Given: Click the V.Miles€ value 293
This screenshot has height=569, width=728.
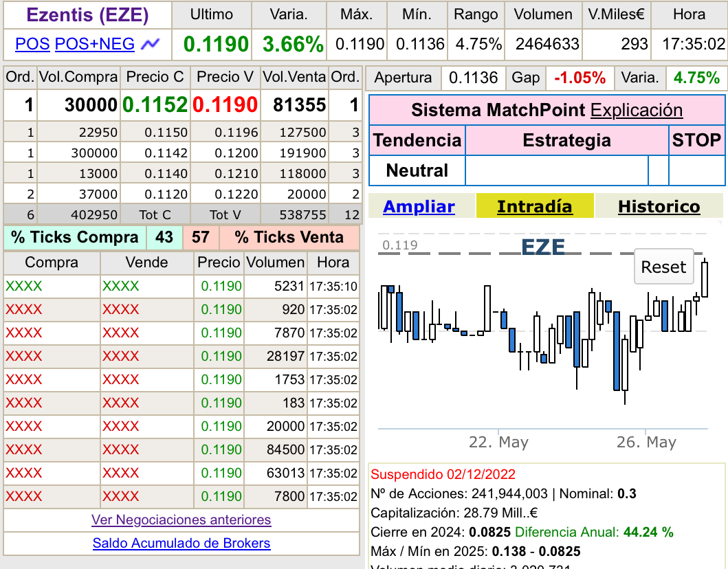Looking at the screenshot, I should point(635,44).
